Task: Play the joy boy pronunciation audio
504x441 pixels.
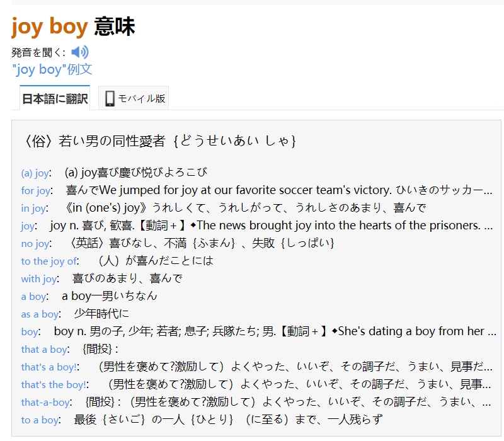Action: pos(79,52)
